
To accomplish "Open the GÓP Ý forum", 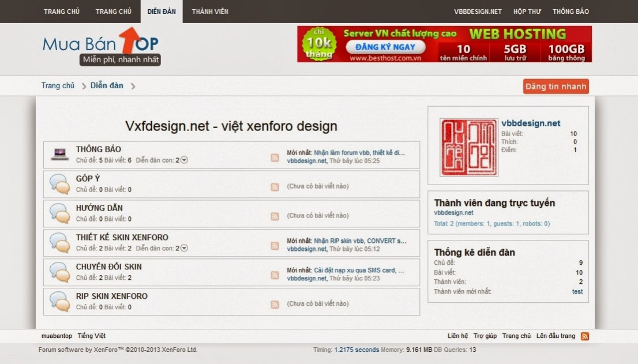I will [88, 179].
